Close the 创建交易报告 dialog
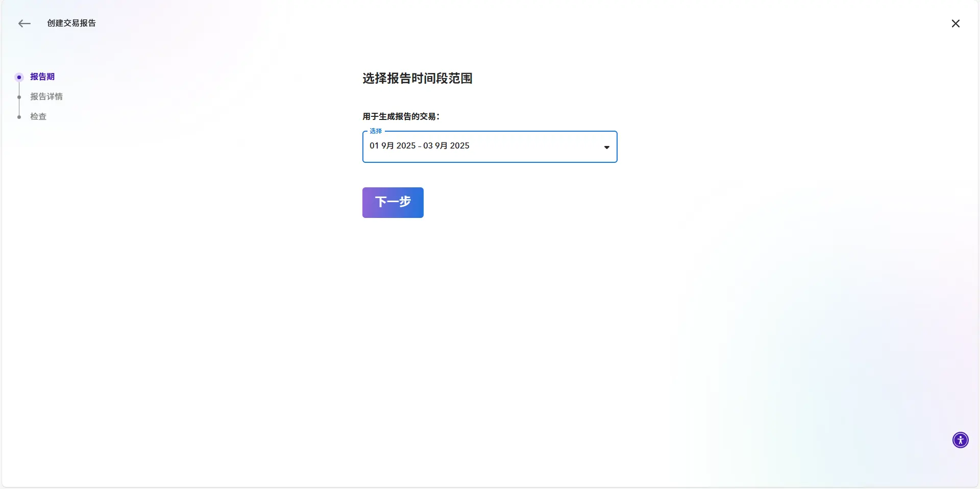Viewport: 980px width, 489px height. (x=955, y=23)
